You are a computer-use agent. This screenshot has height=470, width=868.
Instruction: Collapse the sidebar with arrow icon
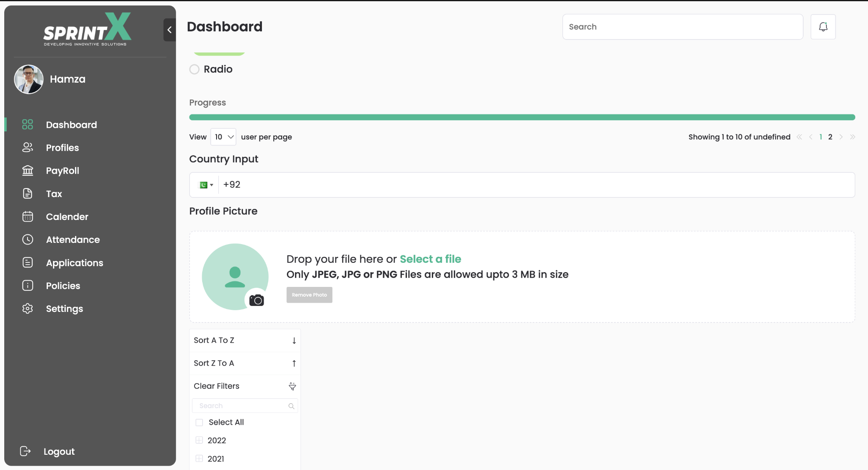[170, 30]
